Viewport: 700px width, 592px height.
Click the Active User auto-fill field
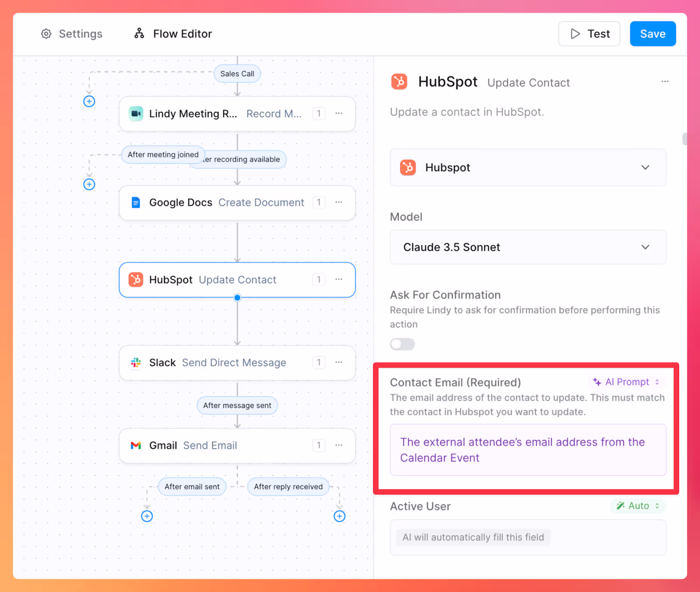click(x=528, y=537)
